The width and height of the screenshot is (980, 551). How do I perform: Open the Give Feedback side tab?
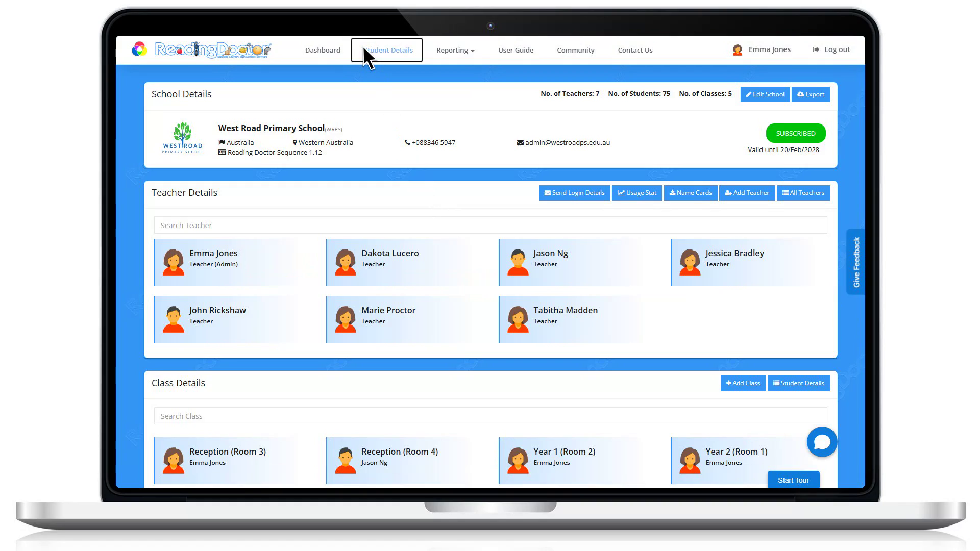(856, 262)
